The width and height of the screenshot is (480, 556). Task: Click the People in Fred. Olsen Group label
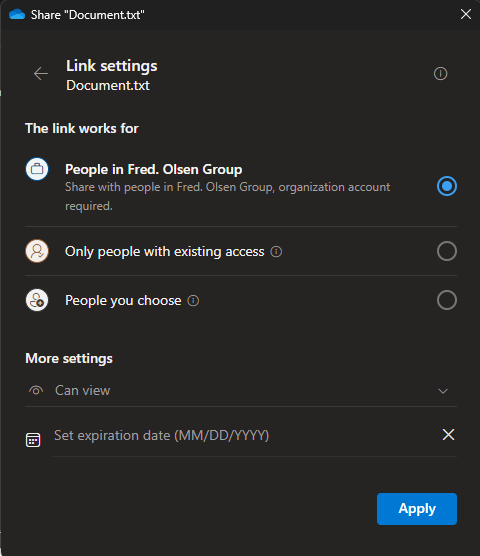(x=154, y=169)
